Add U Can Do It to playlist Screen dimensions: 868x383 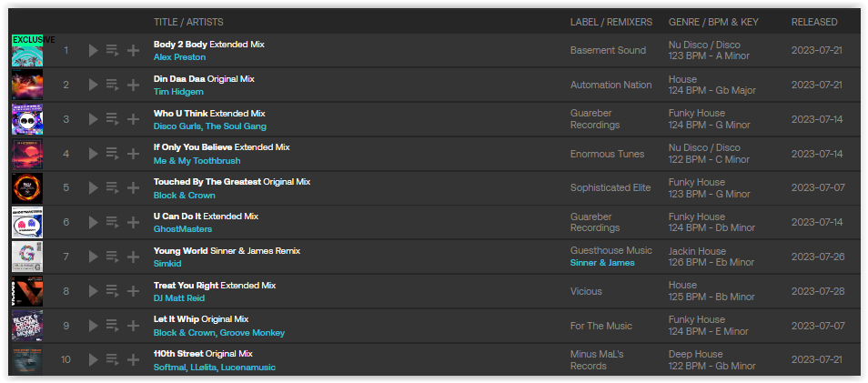tap(134, 222)
